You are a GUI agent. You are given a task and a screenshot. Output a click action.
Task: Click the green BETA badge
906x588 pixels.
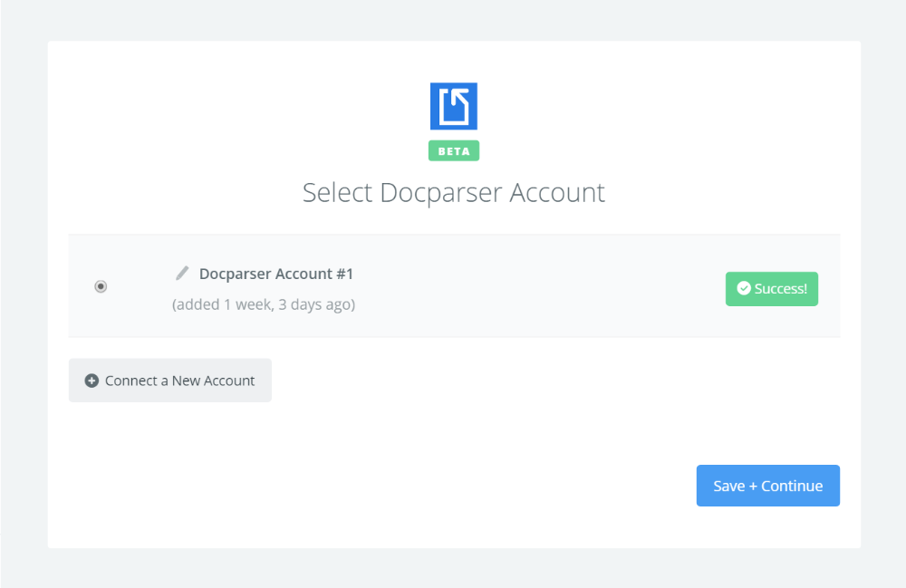pyautogui.click(x=454, y=150)
